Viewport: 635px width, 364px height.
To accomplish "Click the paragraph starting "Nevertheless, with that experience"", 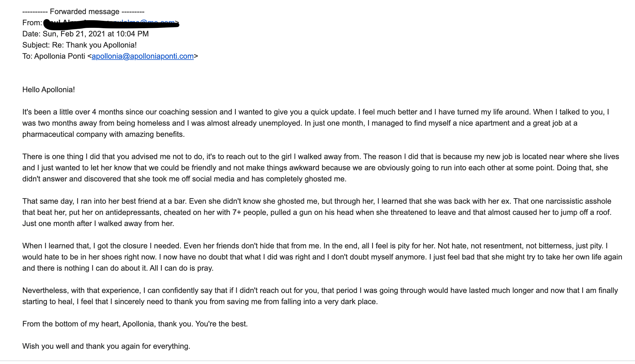I will (320, 296).
